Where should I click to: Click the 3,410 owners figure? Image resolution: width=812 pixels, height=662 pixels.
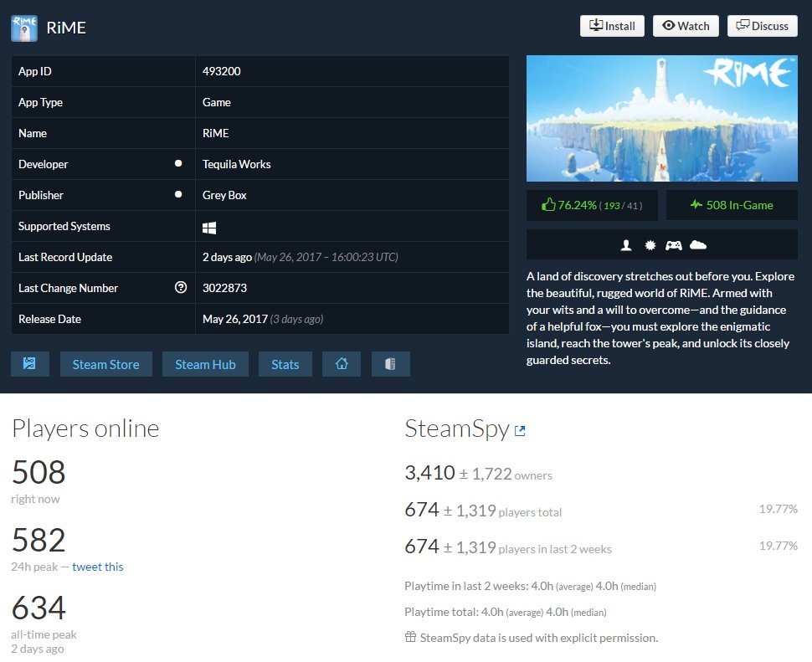click(x=429, y=473)
